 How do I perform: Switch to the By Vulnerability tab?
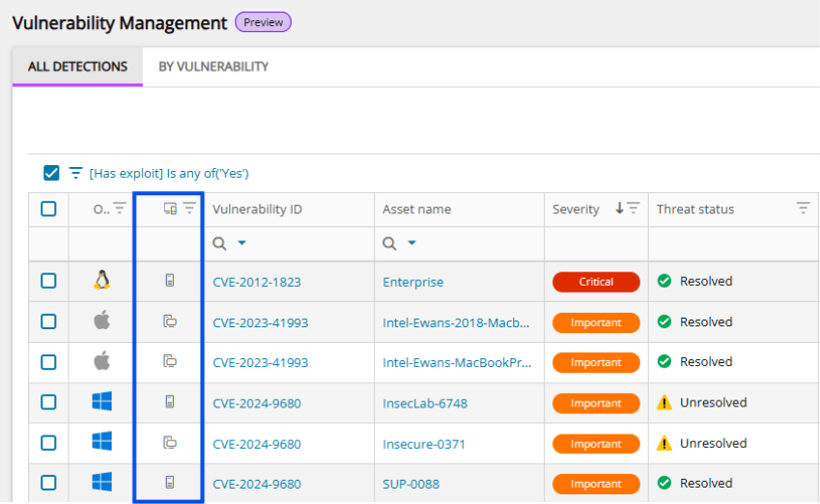213,67
